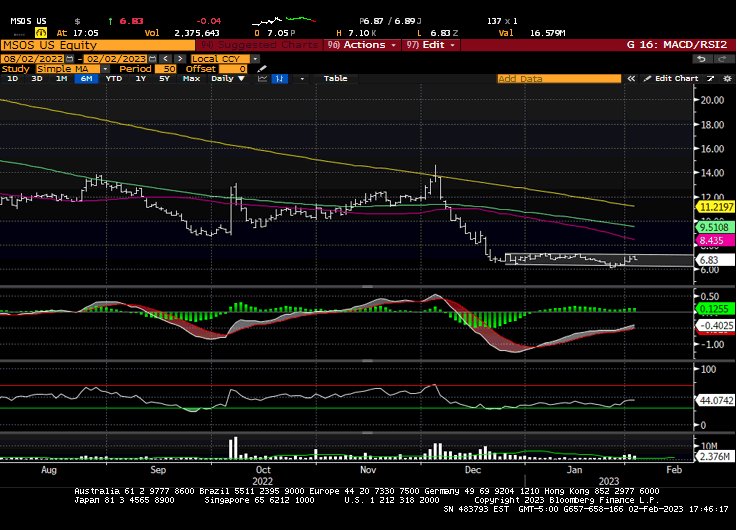Click the low value L 6.83
The width and height of the screenshot is (736, 530).
[x=437, y=33]
